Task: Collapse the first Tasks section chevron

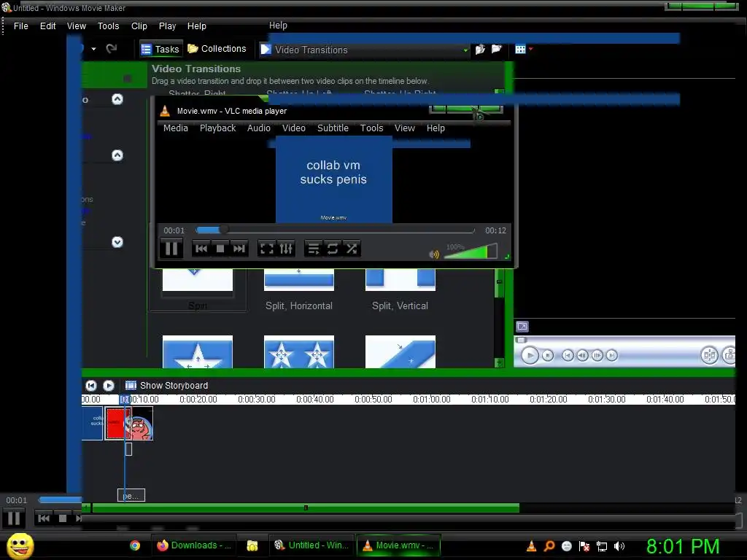Action: (x=117, y=99)
